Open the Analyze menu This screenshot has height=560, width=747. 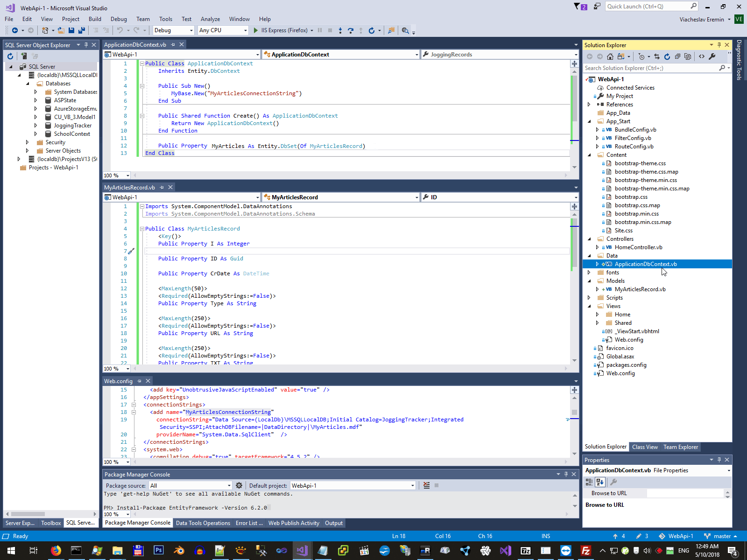tap(210, 19)
